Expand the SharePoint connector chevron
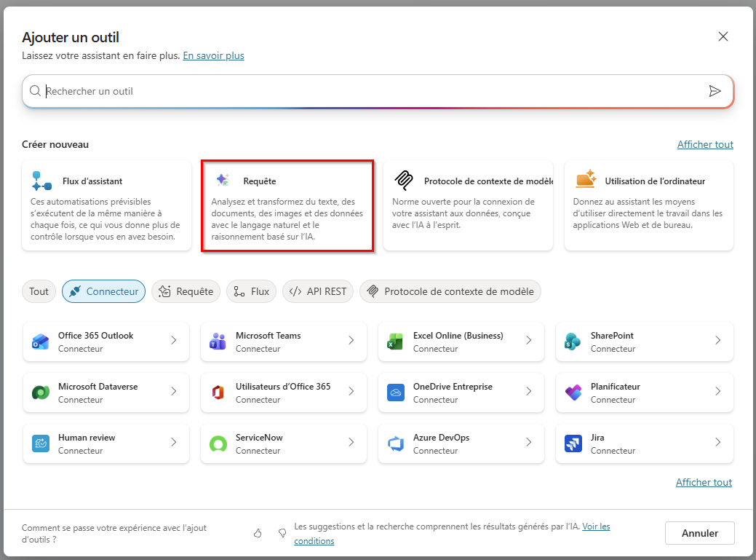756x560 pixels. [x=718, y=340]
